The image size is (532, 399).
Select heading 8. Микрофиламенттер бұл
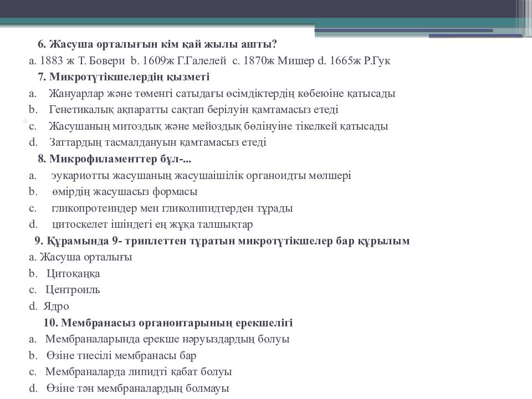(114, 159)
